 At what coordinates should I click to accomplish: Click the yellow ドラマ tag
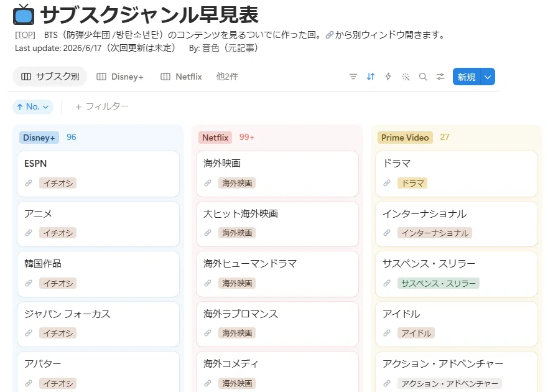(x=412, y=183)
